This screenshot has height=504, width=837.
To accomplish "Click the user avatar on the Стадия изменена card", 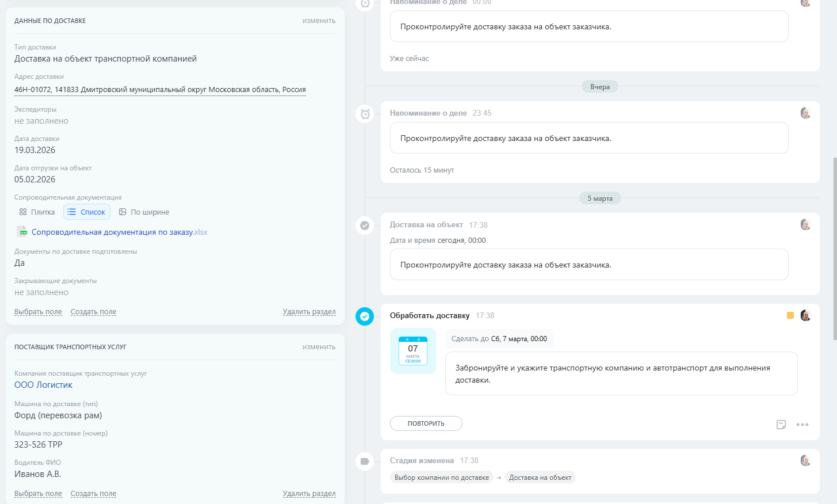I will (805, 460).
